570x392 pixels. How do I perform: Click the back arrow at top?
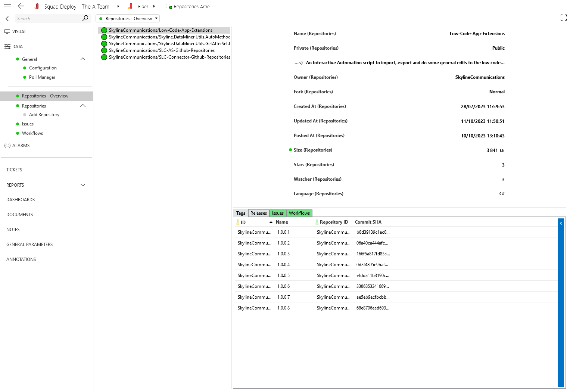tap(21, 6)
